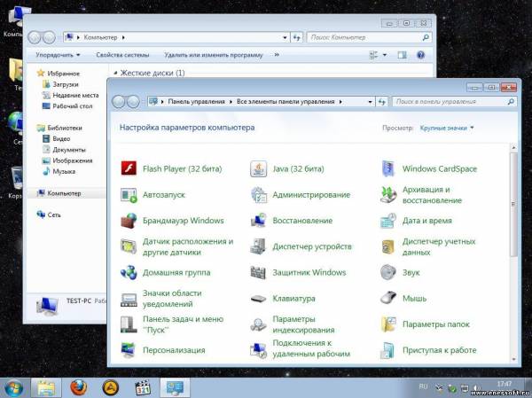Select the Панель управления breadcrumb

coord(197,102)
